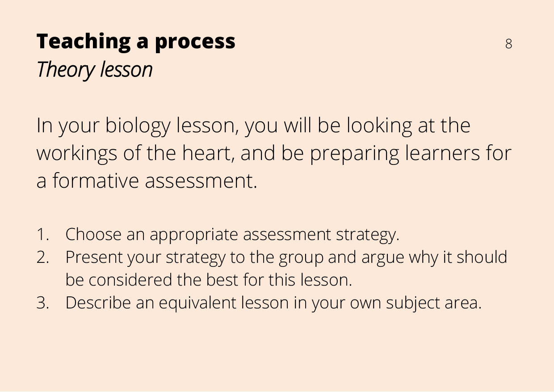Click the 'Teaching a process' heading
This screenshot has width=554, height=392.
pos(136,42)
